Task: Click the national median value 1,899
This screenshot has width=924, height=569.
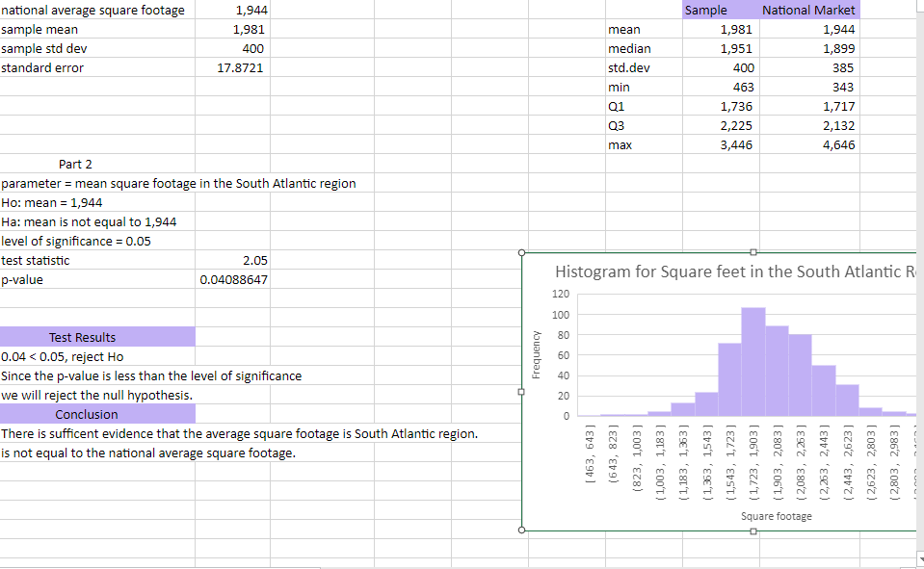Action: 809,48
